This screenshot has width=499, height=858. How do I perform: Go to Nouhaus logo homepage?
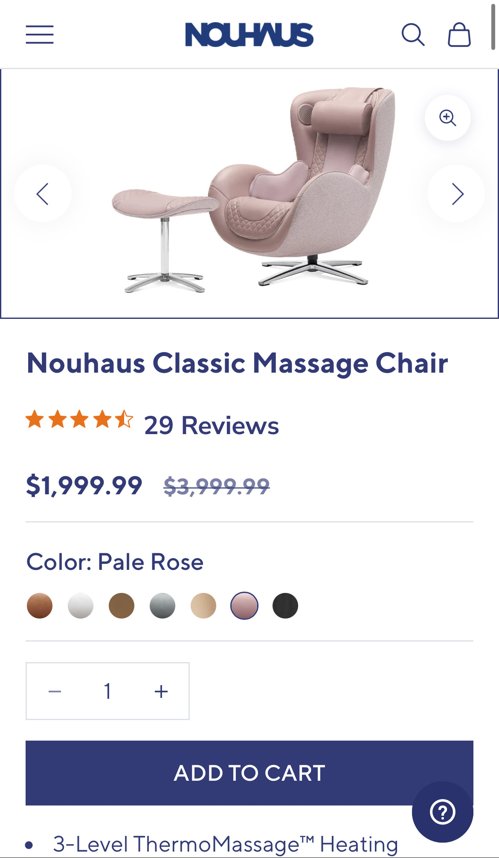[x=250, y=34]
